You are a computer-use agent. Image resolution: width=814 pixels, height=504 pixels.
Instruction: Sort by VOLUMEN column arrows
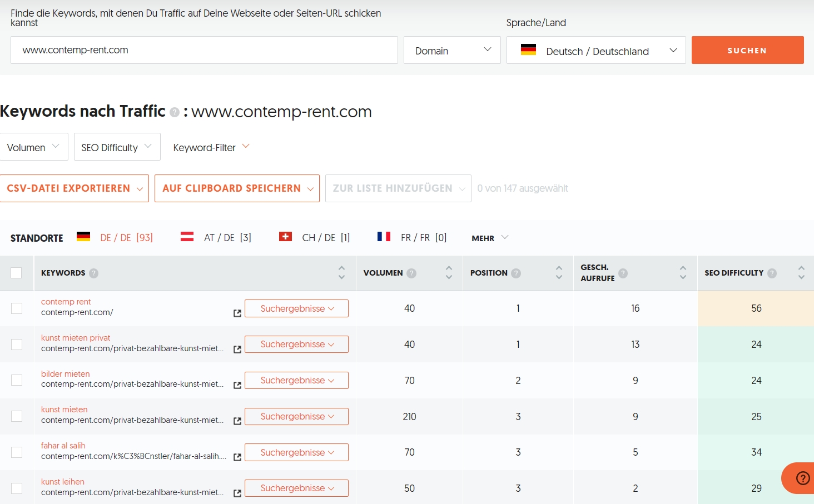[x=449, y=272]
